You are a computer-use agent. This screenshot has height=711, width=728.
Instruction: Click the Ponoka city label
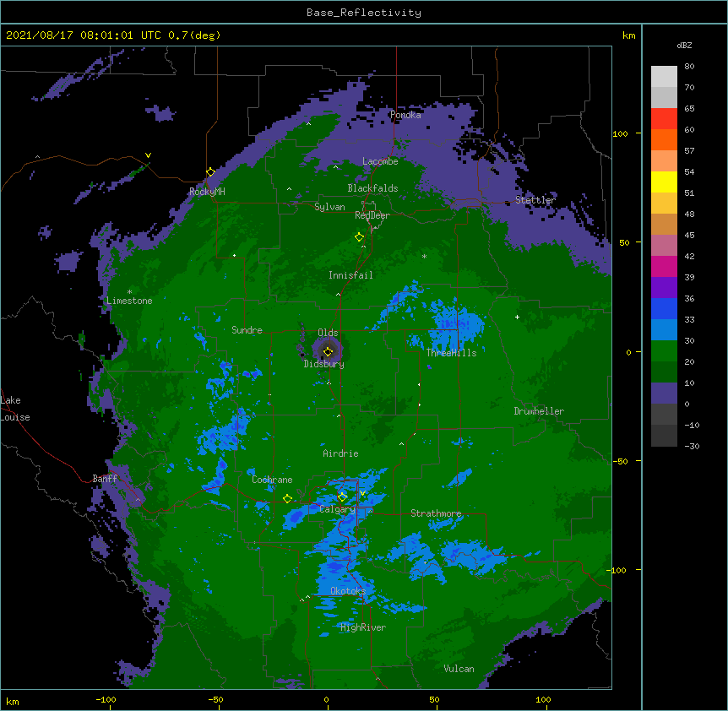[405, 115]
